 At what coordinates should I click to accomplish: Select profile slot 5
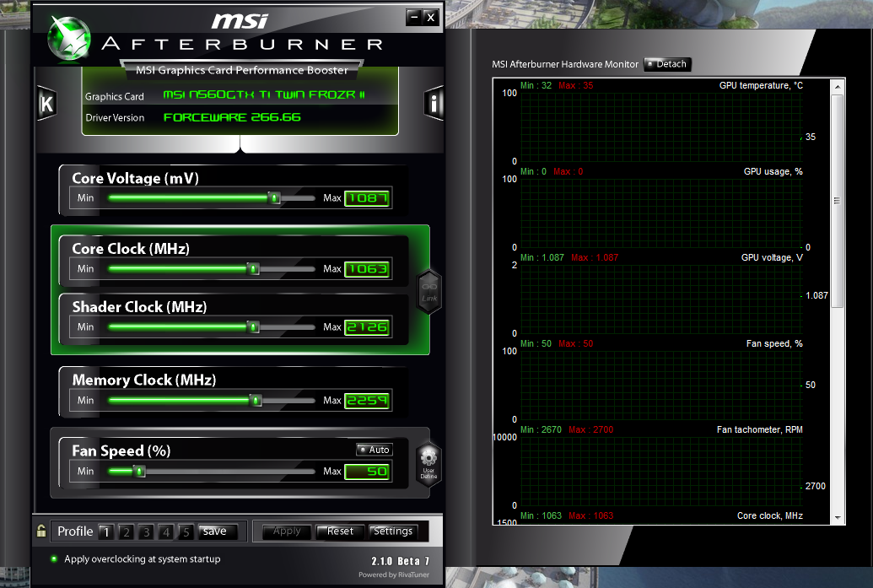(x=186, y=531)
